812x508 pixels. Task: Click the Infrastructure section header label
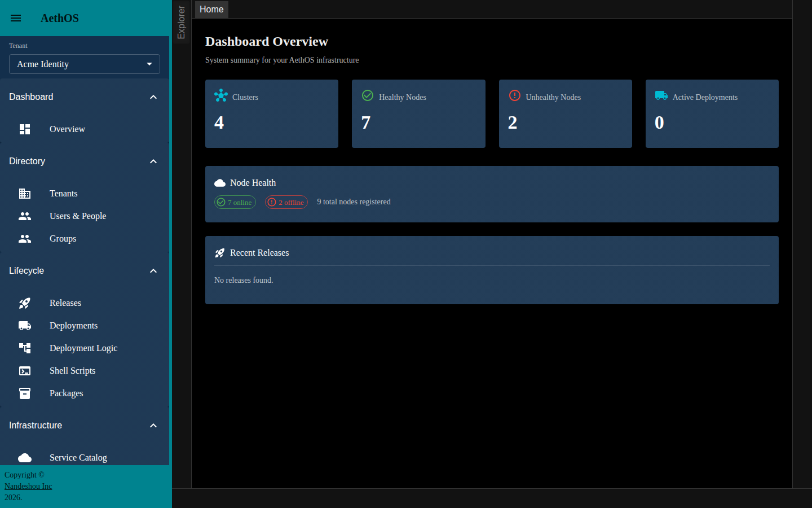coord(36,426)
